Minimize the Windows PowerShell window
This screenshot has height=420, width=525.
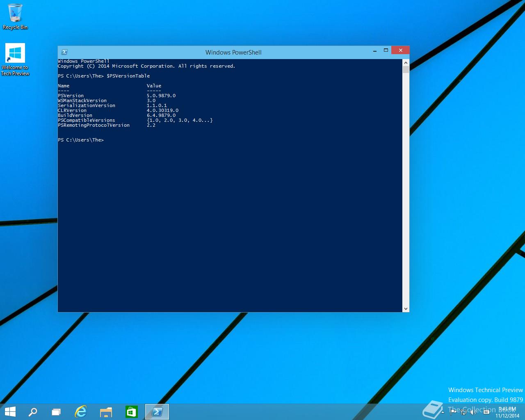click(x=375, y=50)
